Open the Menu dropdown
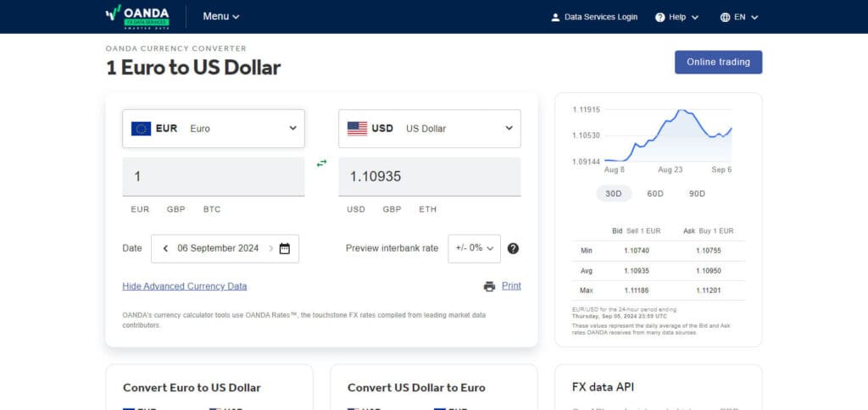Image resolution: width=868 pixels, height=410 pixels. point(221,17)
